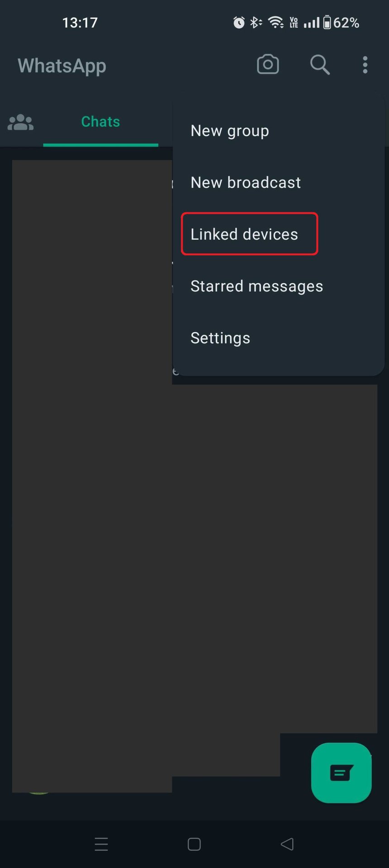This screenshot has height=868, width=389.
Task: Tap the Android home square icon
Action: coord(194,844)
